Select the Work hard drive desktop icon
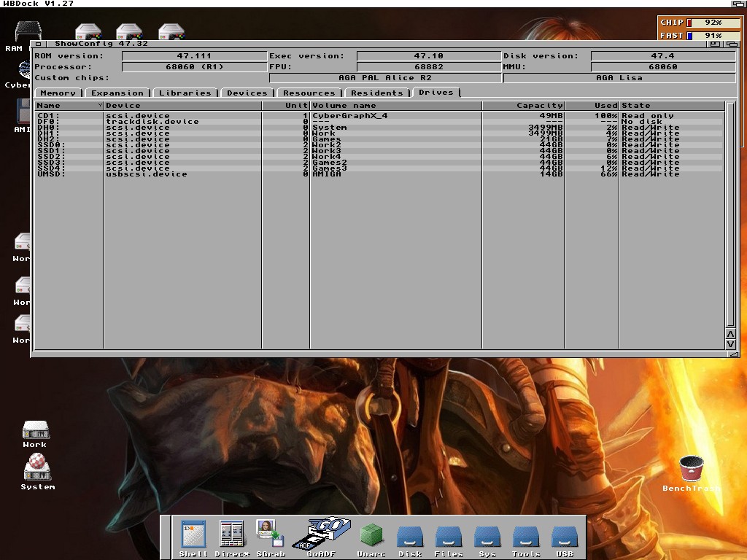Image resolution: width=747 pixels, height=560 pixels. point(35,435)
